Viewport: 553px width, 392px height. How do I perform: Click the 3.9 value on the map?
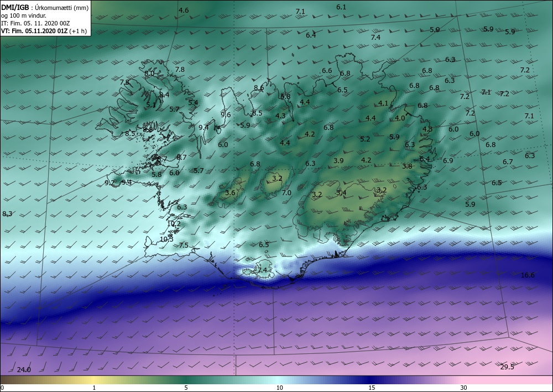pyautogui.click(x=338, y=160)
